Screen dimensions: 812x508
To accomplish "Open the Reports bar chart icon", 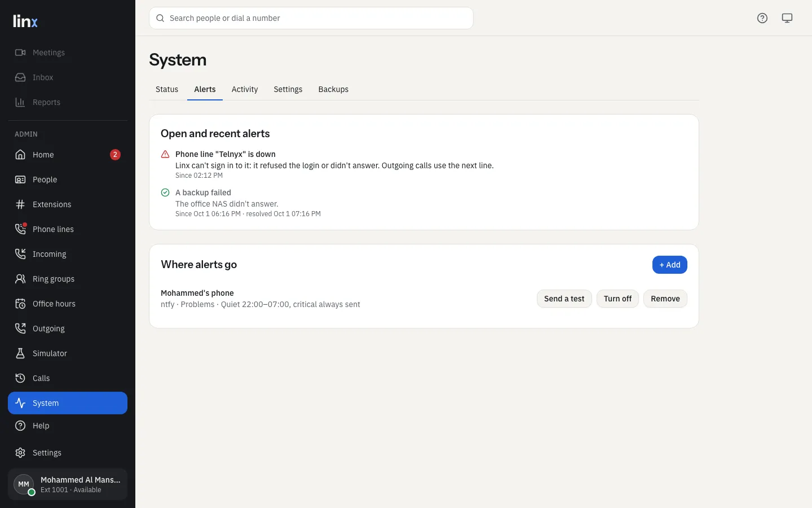I will click(x=20, y=102).
